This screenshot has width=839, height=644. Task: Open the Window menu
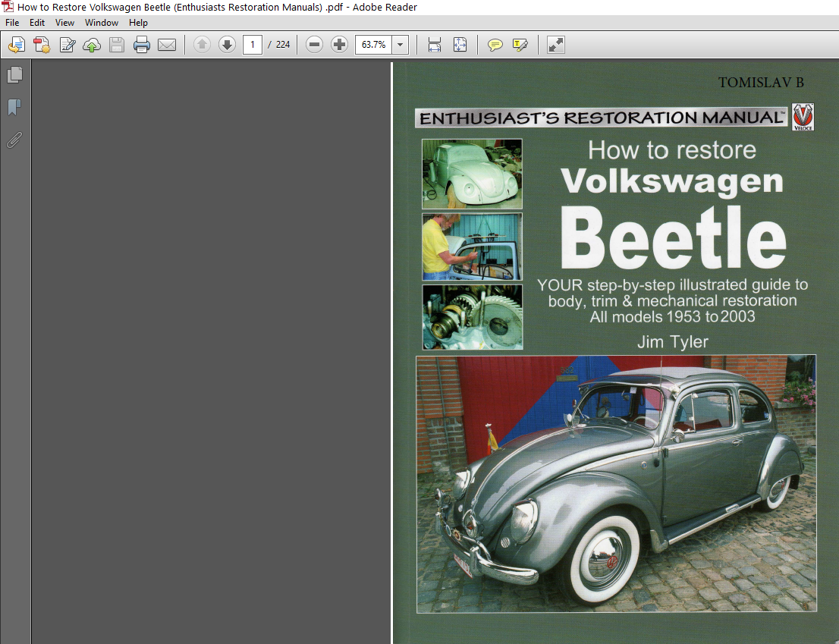point(101,23)
